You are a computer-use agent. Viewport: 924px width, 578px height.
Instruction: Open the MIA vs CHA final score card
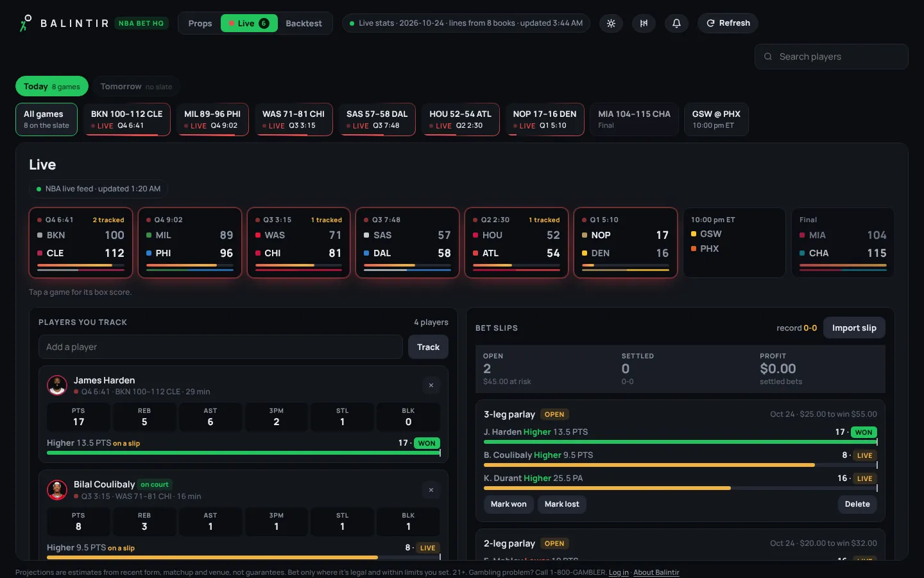click(x=843, y=243)
